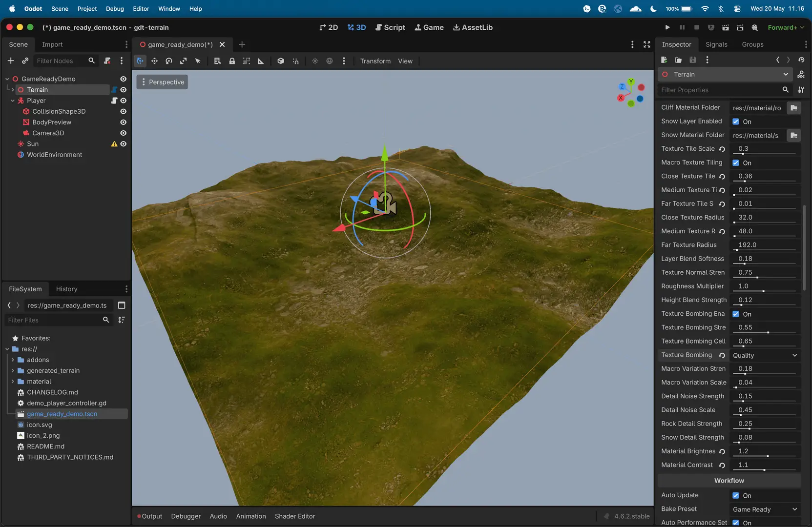Switch to Script workspace

(x=390, y=27)
